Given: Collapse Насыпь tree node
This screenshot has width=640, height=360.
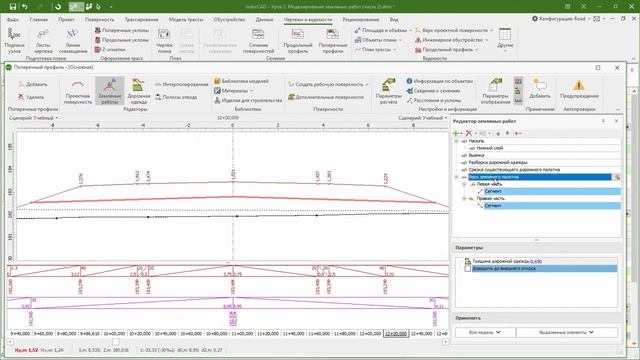Looking at the screenshot, I should pos(457,141).
